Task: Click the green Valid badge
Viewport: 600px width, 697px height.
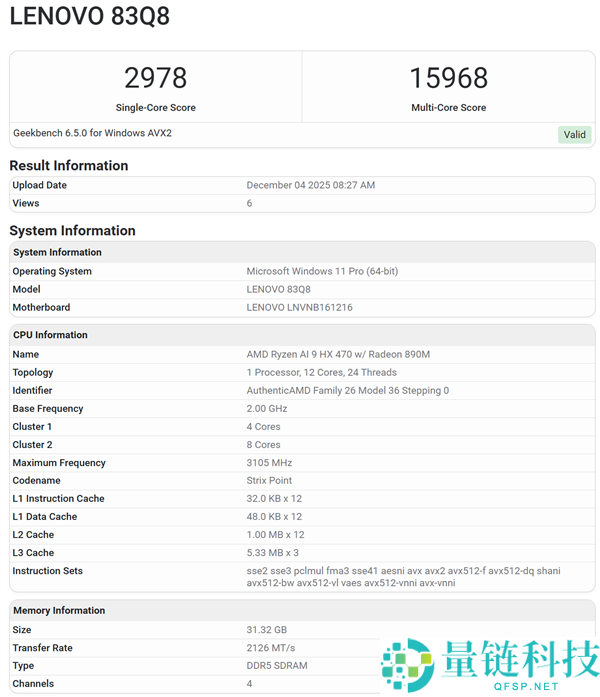Action: pos(574,135)
